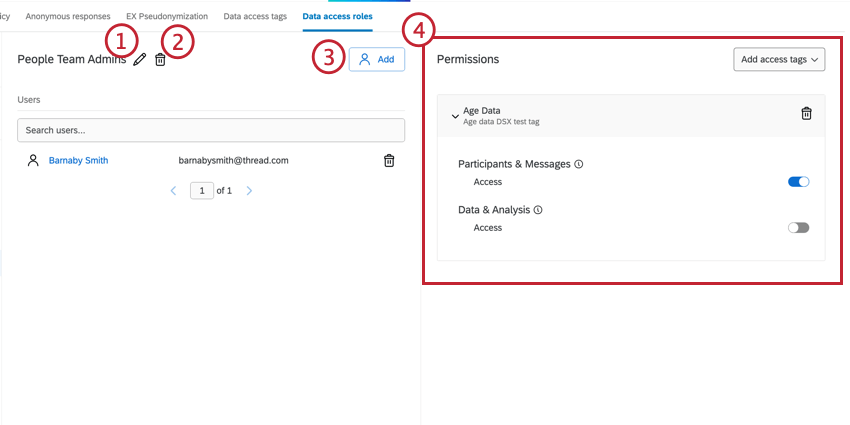Click Barnaby Smith's user icon
850x425 pixels.
(33, 160)
